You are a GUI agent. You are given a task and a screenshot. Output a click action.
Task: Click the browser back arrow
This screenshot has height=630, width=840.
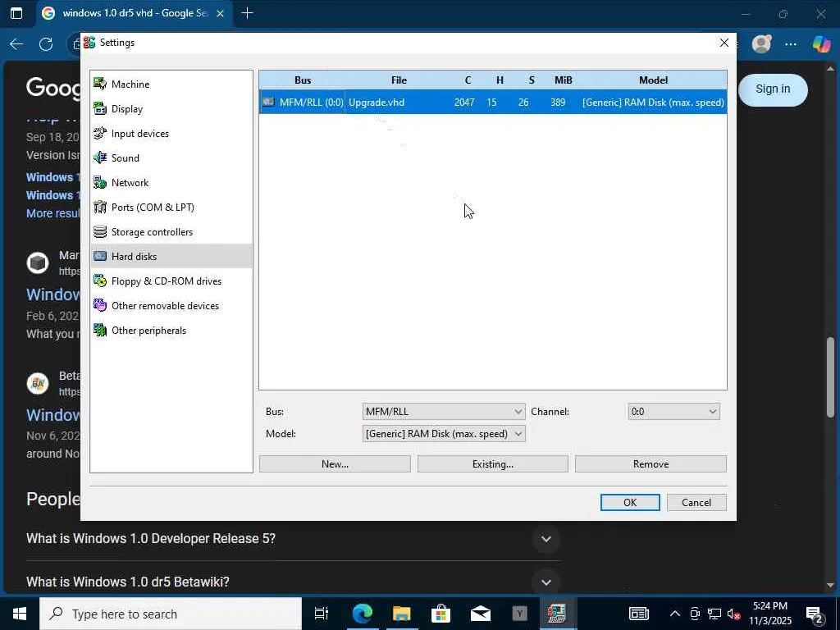[x=16, y=44]
